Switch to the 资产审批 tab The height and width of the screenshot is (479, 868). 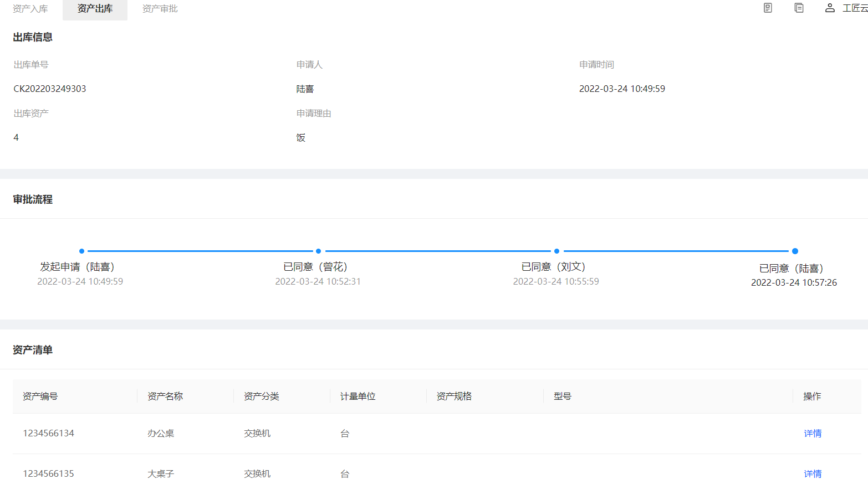(160, 9)
